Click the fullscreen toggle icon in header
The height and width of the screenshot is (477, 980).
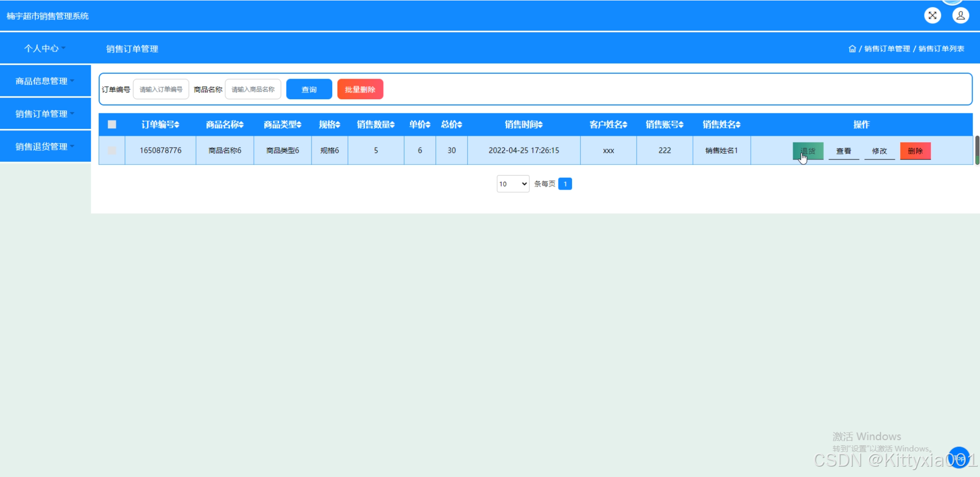932,16
